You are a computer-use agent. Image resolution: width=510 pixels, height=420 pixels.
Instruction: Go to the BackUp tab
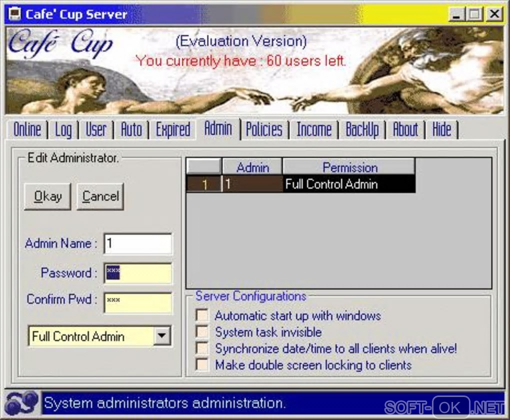(362, 130)
